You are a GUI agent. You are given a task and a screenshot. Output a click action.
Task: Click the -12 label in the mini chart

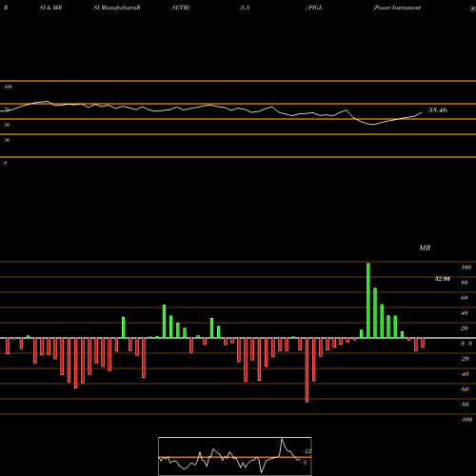(x=307, y=451)
